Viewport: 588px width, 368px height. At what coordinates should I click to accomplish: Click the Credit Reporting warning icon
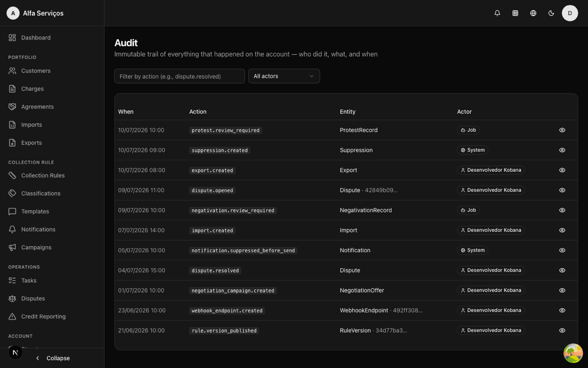pos(12,316)
